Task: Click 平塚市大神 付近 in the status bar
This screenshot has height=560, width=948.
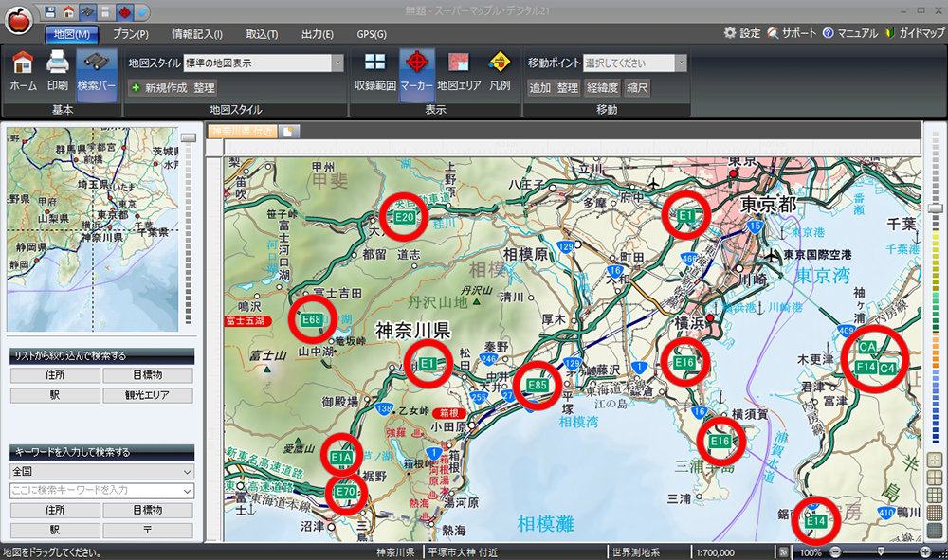Action: (464, 552)
